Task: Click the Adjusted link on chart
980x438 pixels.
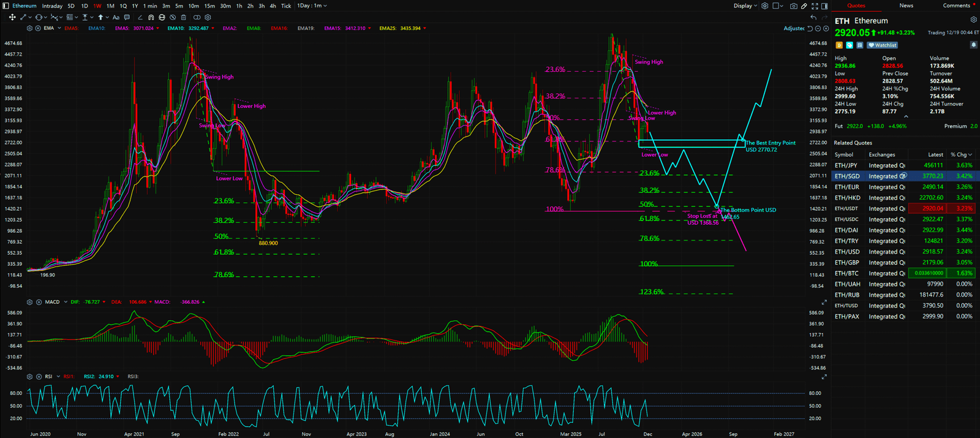Action: [794, 29]
